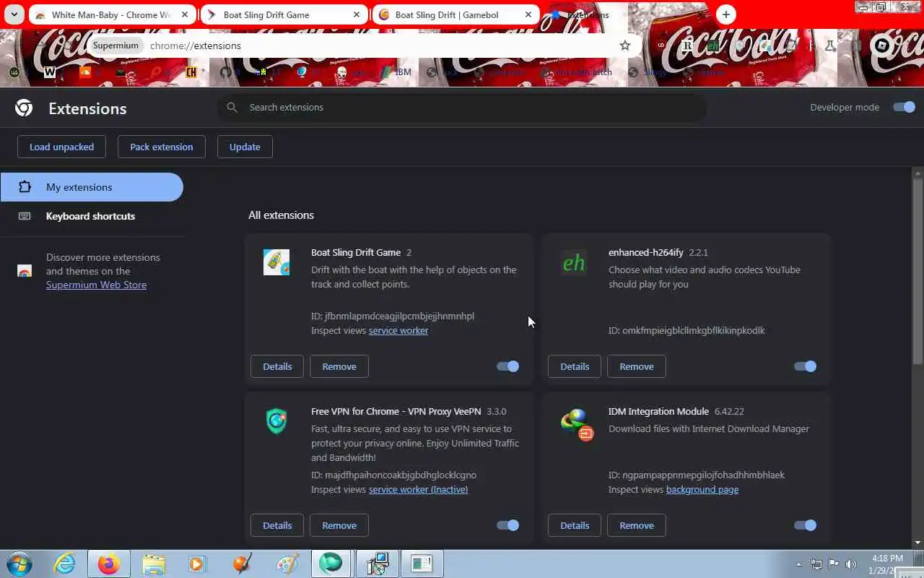Show hidden tray icons arrow

click(798, 564)
